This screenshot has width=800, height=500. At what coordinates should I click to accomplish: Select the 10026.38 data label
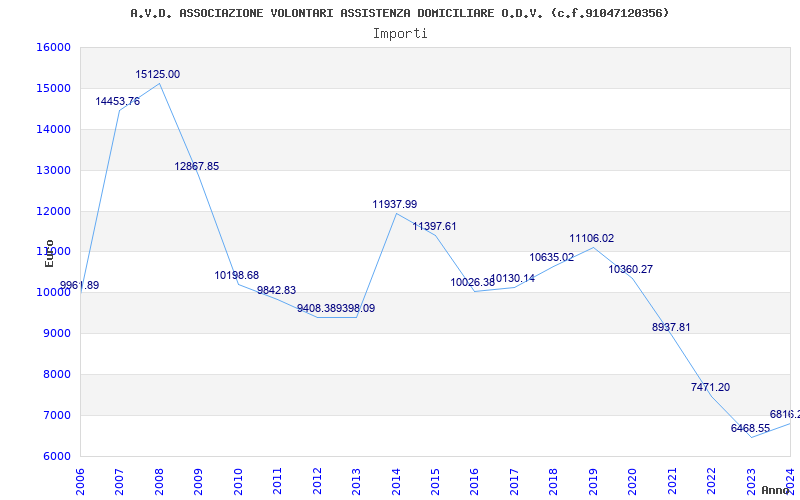(472, 282)
